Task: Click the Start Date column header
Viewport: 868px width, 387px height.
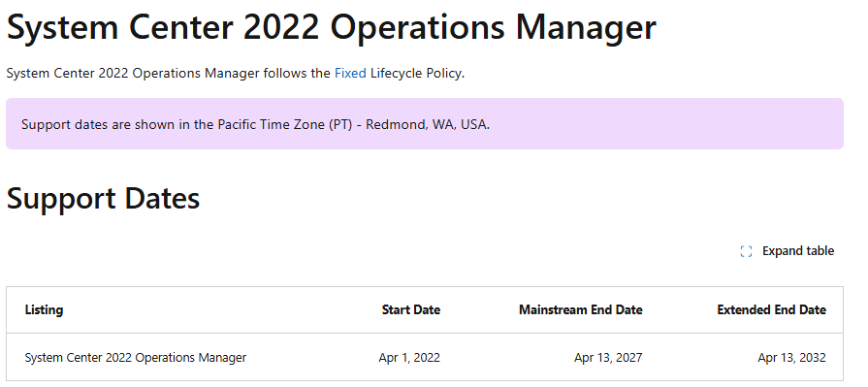Action: pyautogui.click(x=411, y=309)
